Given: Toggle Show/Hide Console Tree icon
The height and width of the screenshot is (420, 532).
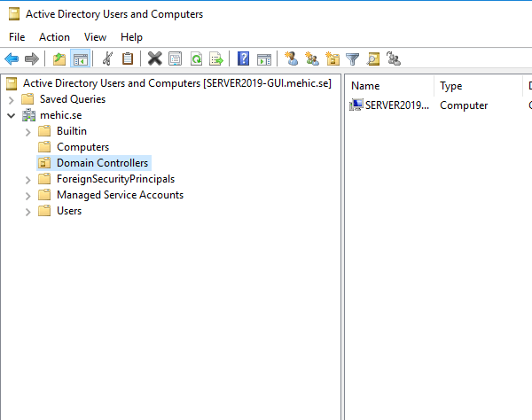Looking at the screenshot, I should pos(80,59).
